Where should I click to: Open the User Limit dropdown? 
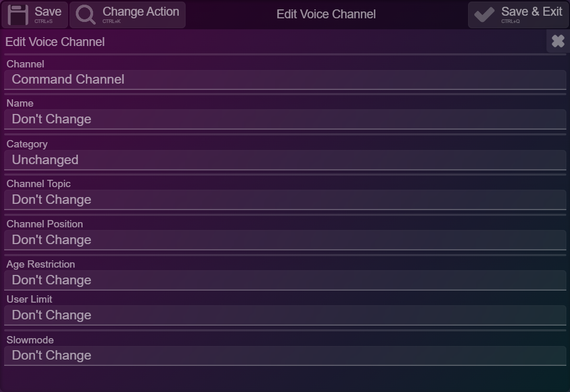click(x=285, y=315)
